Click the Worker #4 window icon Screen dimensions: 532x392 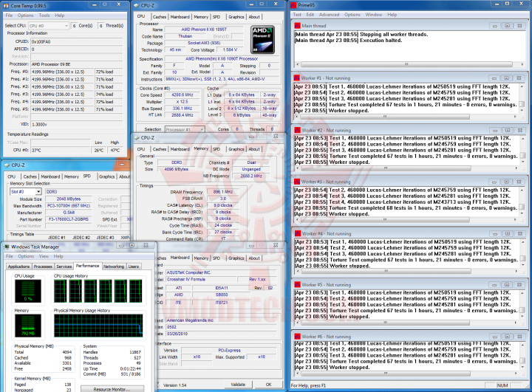(x=298, y=233)
